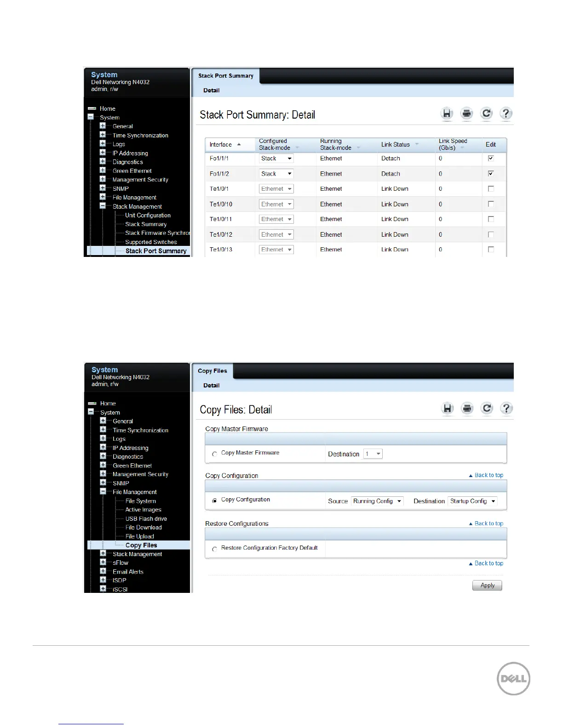Open Destination Startup Config dropdown
This screenshot has height=728, width=563.
point(473,501)
